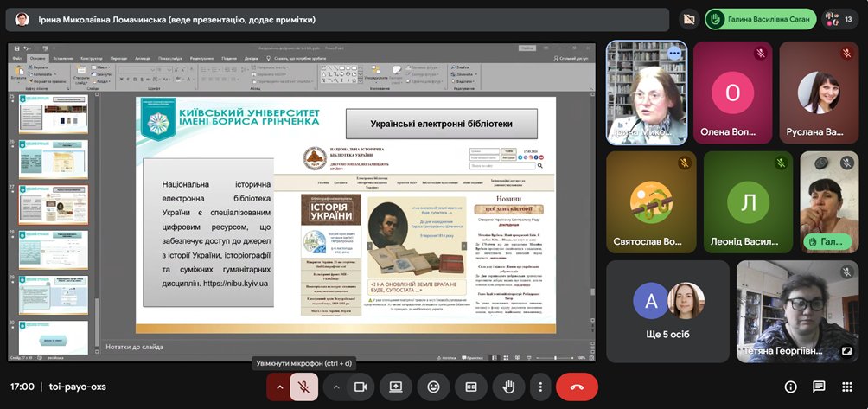Viewport: 868px width, 409px height.
Task: Turn on closed captions
Action: tap(471, 387)
